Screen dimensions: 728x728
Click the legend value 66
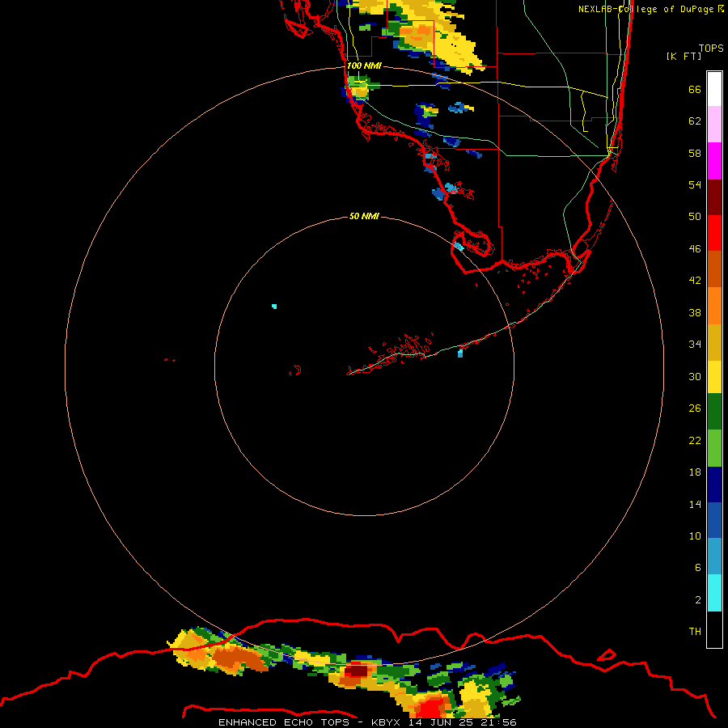[695, 89]
